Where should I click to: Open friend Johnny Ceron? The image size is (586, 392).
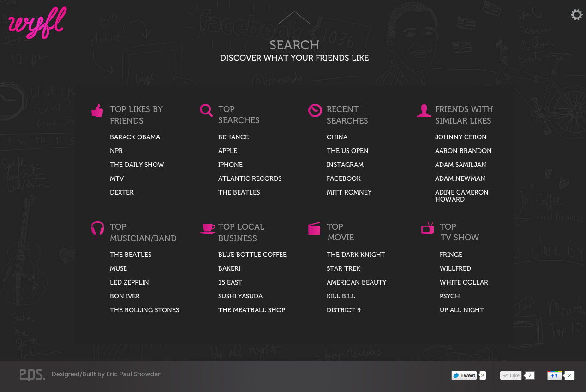click(461, 137)
